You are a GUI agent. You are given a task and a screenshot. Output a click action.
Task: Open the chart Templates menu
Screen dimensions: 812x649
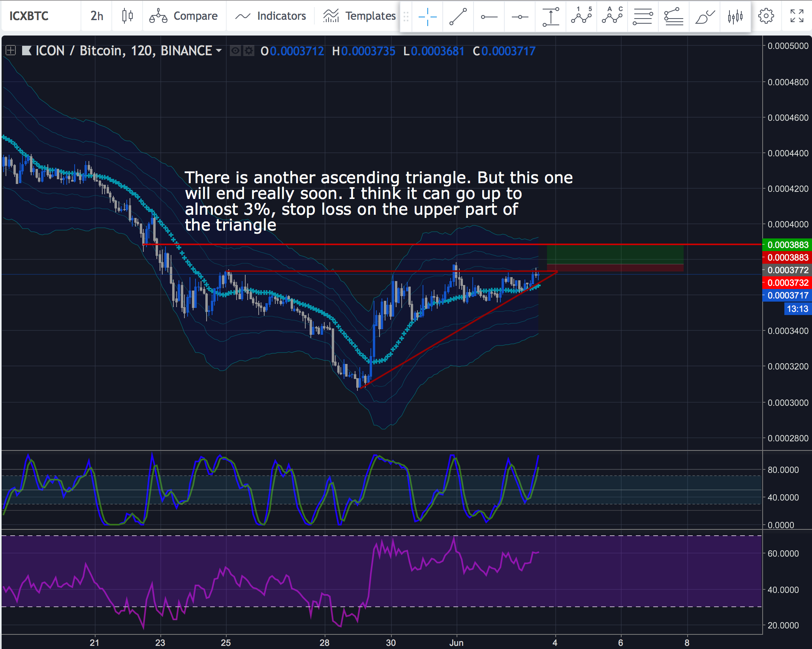coord(359,16)
